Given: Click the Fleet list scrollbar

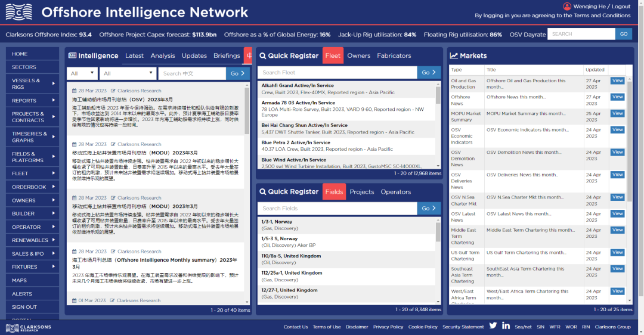Looking at the screenshot, I should click(438, 95).
